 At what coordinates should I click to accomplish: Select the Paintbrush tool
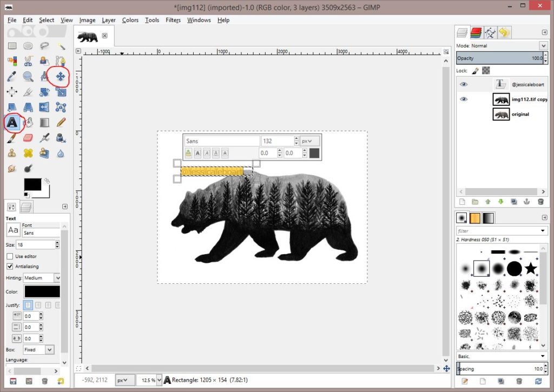(x=12, y=138)
